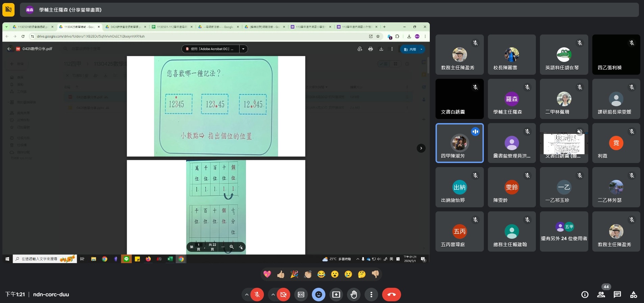Unmute the microphone in the call bar
The image size is (644, 303).
coord(257,295)
